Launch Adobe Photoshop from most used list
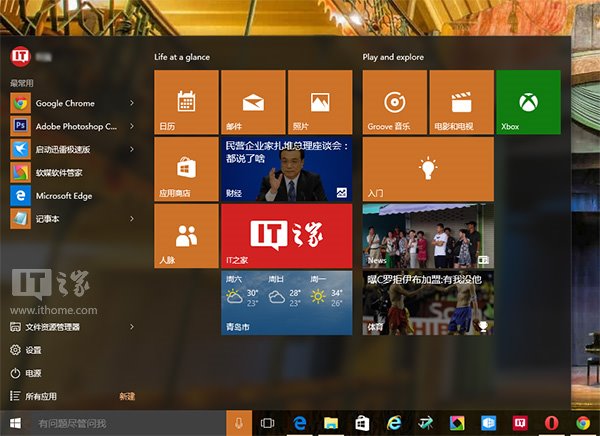The image size is (600, 436). pyautogui.click(x=65, y=126)
